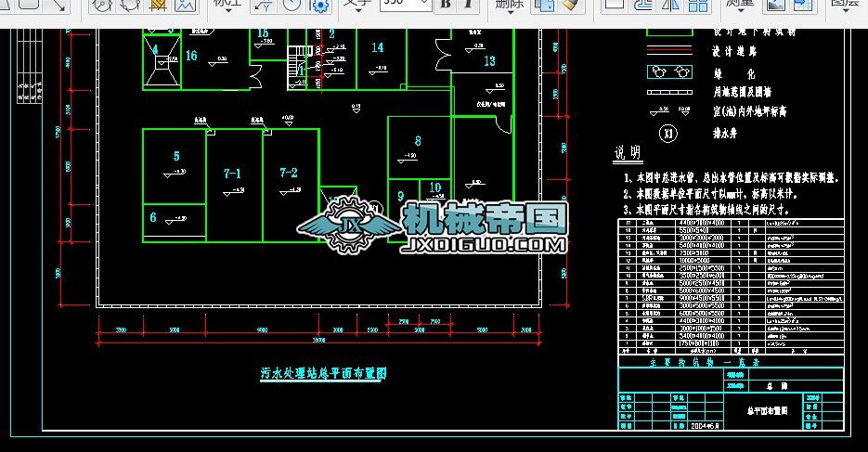Click room label 4 with crossed box
This screenshot has height=452, width=868.
pos(156,49)
